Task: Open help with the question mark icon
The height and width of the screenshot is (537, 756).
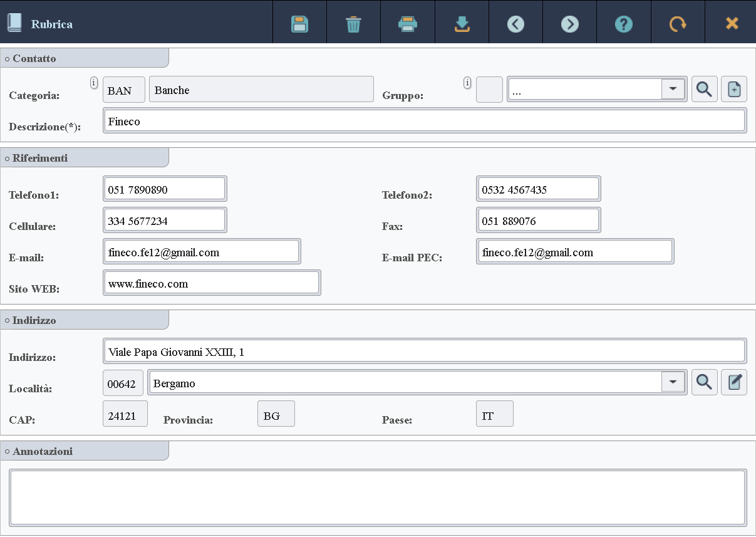Action: point(624,24)
